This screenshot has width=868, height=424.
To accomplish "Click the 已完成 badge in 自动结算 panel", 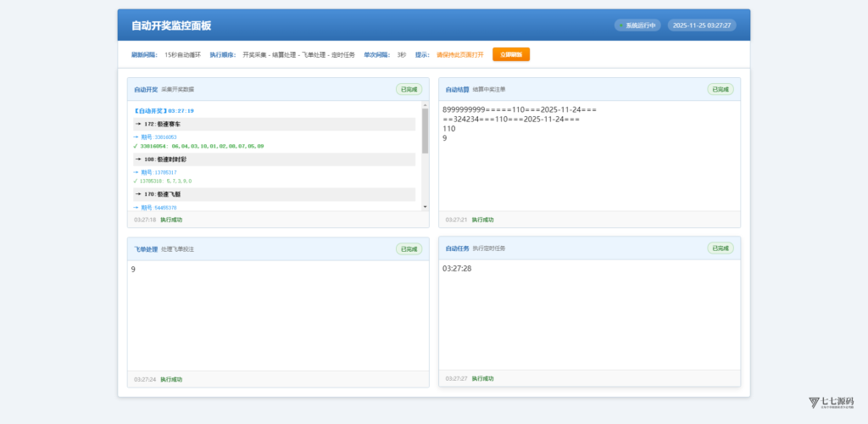I will click(x=720, y=89).
